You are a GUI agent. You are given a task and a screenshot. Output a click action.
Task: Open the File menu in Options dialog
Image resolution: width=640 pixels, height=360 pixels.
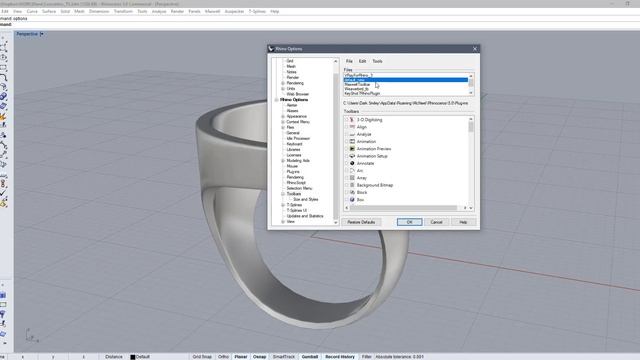point(349,61)
